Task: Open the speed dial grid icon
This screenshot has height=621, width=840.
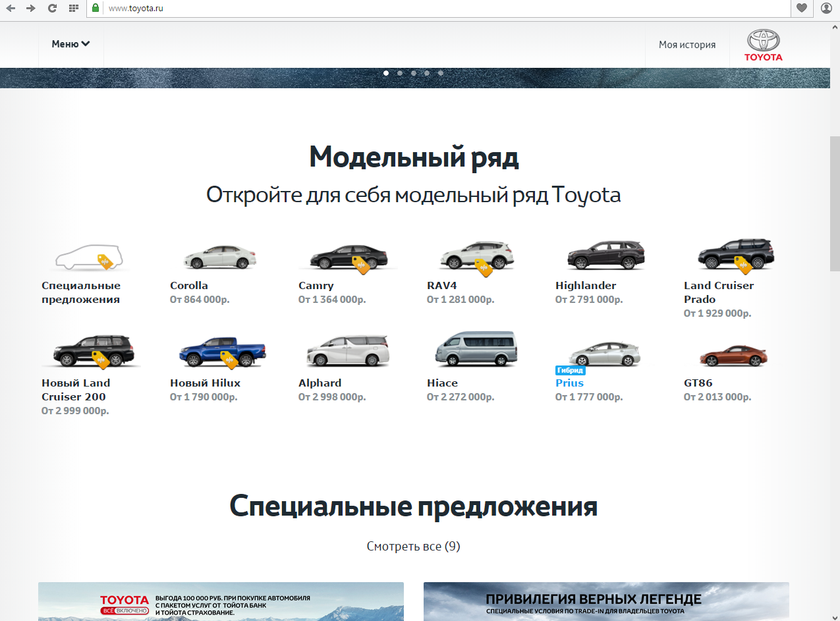Action: (x=73, y=8)
